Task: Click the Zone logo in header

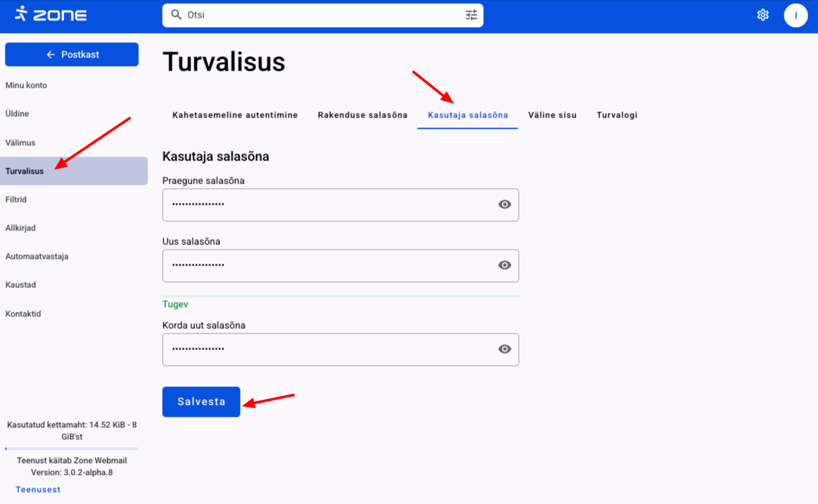Action: click(51, 15)
